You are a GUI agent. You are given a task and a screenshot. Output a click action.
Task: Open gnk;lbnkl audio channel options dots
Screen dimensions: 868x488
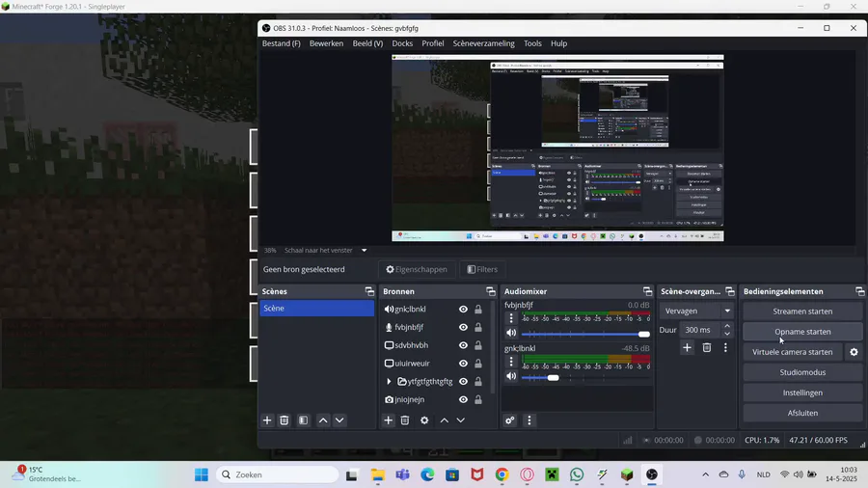coord(511,362)
